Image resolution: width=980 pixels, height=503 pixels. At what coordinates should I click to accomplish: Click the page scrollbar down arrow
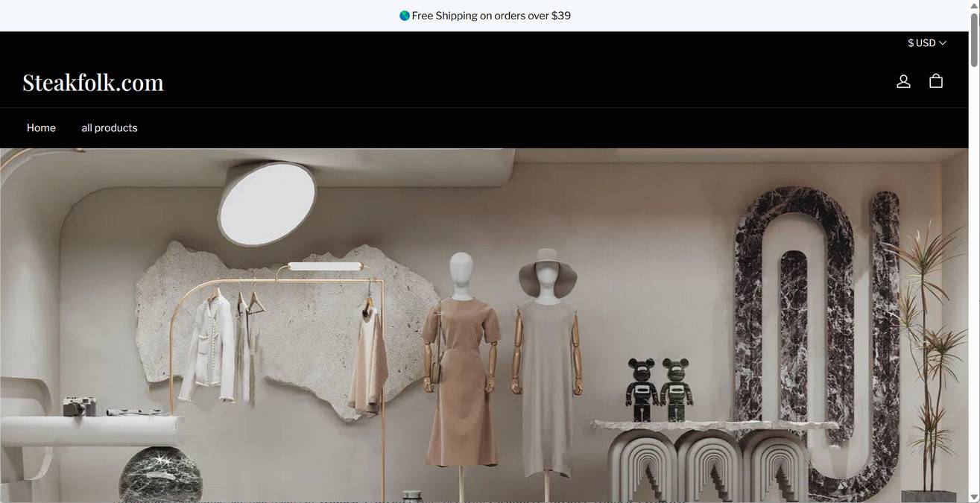pyautogui.click(x=974, y=497)
